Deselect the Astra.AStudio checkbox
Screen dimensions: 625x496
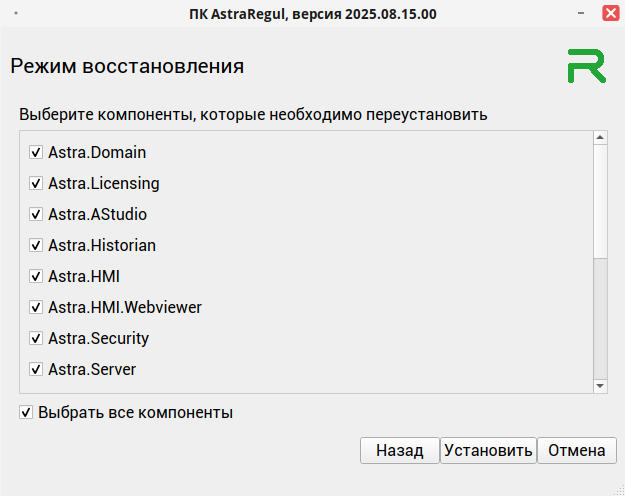coord(36,215)
